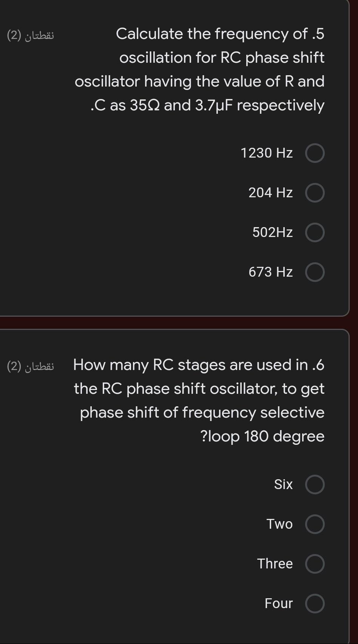Click the 673 Hz answer label text
The image size is (358, 644).
point(270,272)
